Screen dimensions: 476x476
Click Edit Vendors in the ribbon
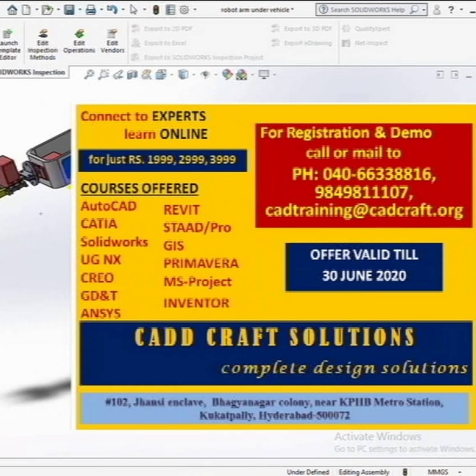click(x=112, y=42)
